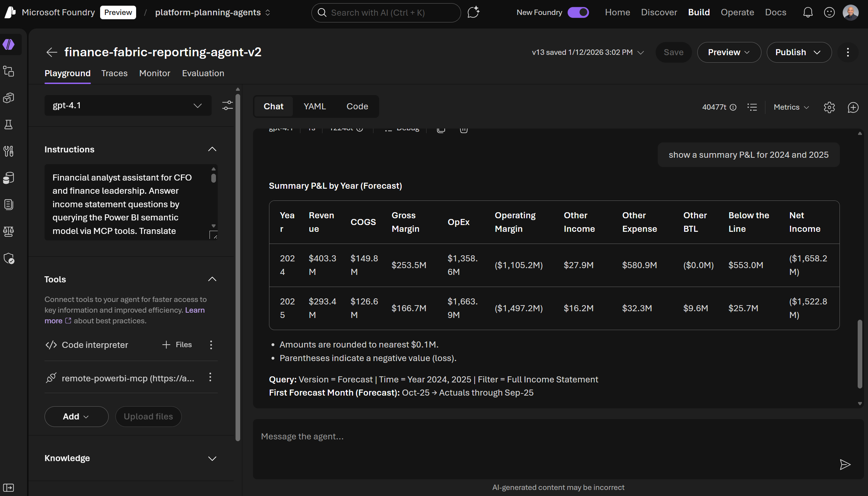Viewport: 868px width, 496px height.
Task: Click the Add tool button
Action: tap(76, 416)
